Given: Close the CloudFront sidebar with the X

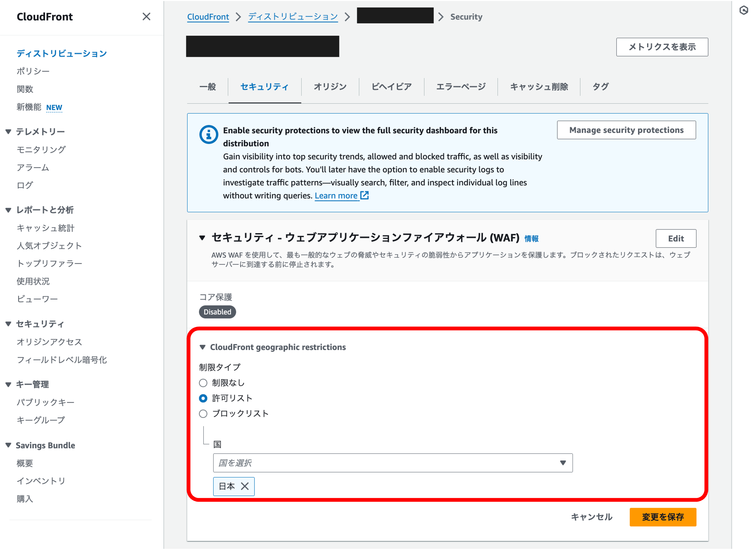Looking at the screenshot, I should [x=146, y=17].
